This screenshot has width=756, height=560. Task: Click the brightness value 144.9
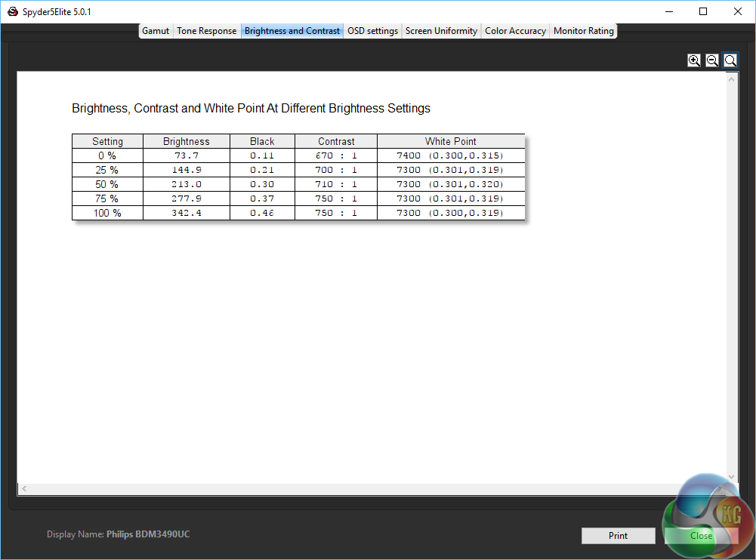(187, 170)
